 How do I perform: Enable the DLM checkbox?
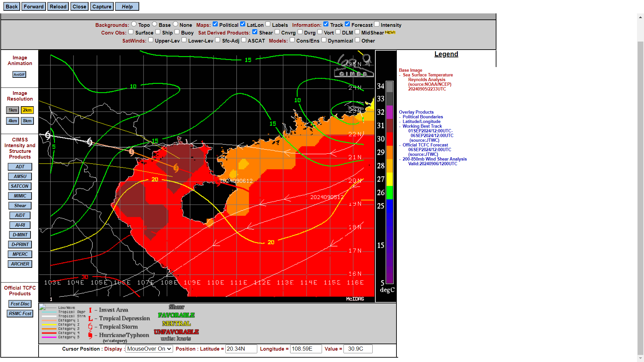pyautogui.click(x=338, y=32)
